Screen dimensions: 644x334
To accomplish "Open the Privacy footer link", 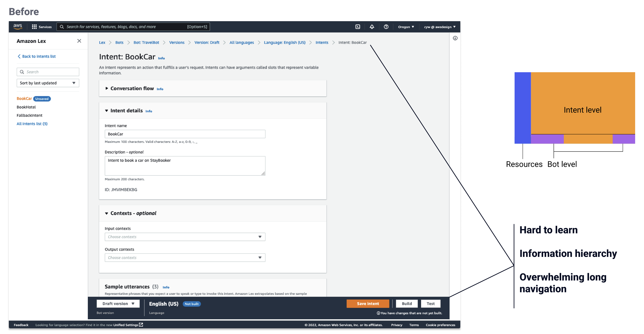I will (397, 325).
